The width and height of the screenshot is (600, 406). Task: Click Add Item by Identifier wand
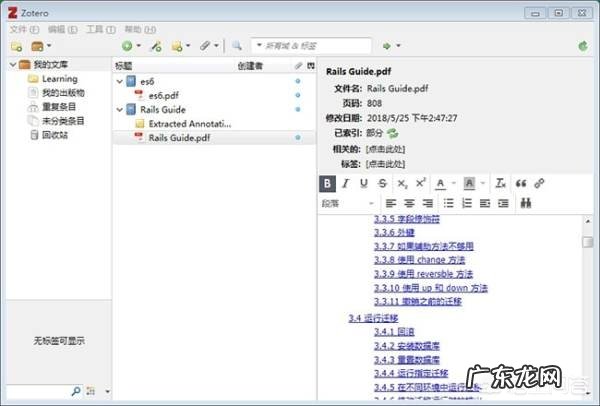(156, 46)
